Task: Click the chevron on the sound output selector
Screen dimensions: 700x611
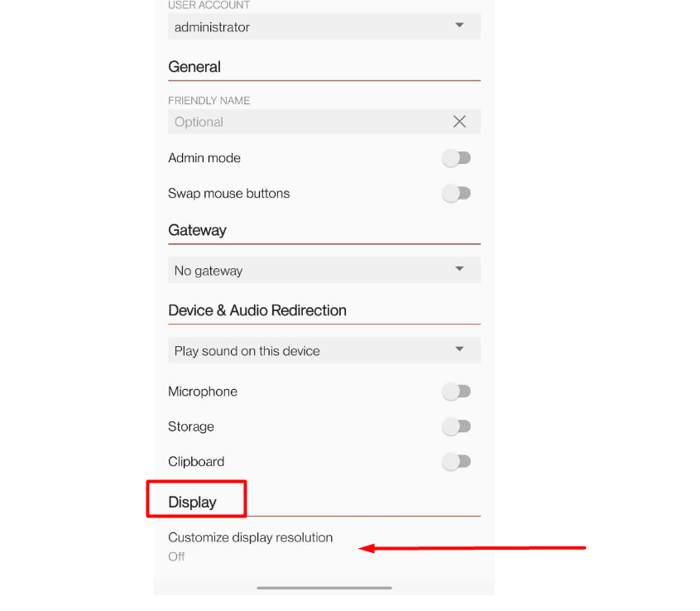Action: tap(459, 350)
